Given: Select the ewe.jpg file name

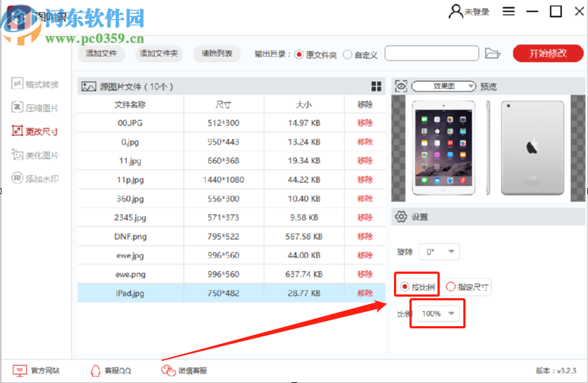Looking at the screenshot, I should click(130, 255).
